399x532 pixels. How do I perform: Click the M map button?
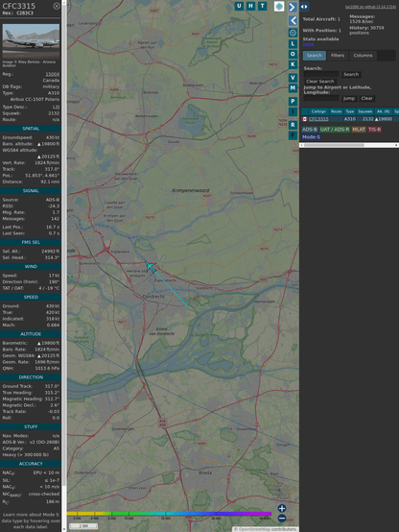pos(293,88)
